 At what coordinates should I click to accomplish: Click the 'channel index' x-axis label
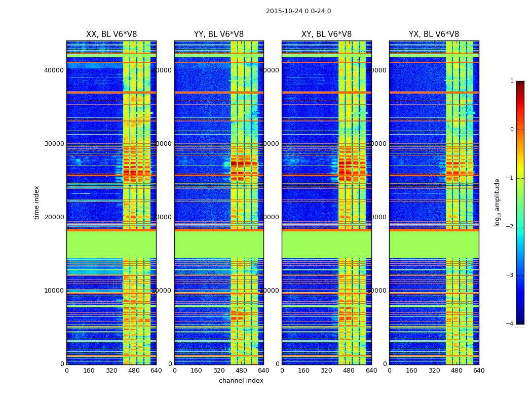(241, 381)
